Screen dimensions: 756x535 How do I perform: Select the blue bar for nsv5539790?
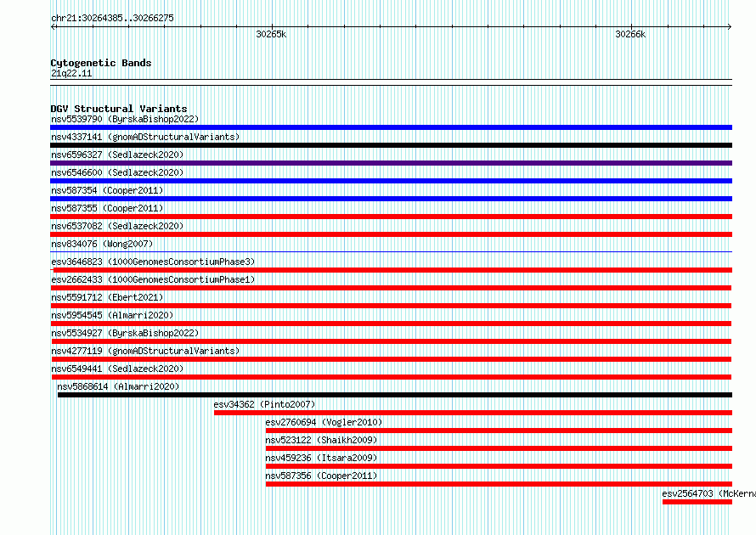click(391, 127)
